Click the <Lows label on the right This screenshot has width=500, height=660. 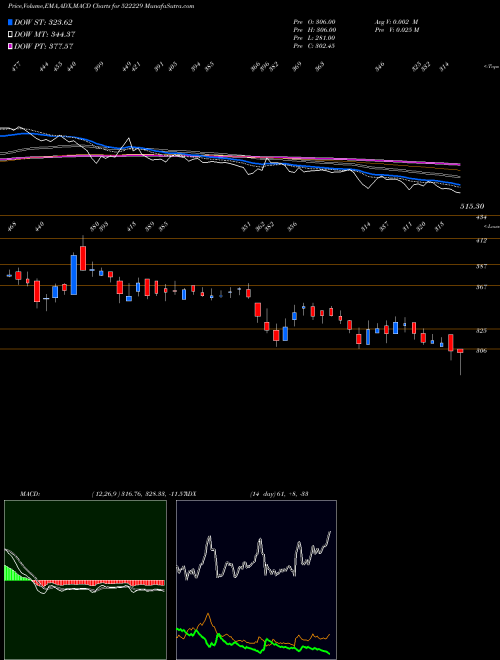coord(492,226)
